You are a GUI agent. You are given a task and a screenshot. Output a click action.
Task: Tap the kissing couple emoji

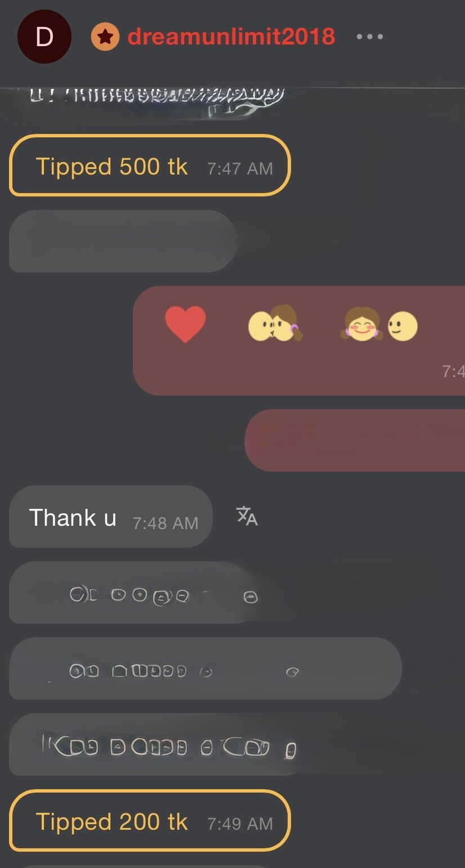(275, 324)
